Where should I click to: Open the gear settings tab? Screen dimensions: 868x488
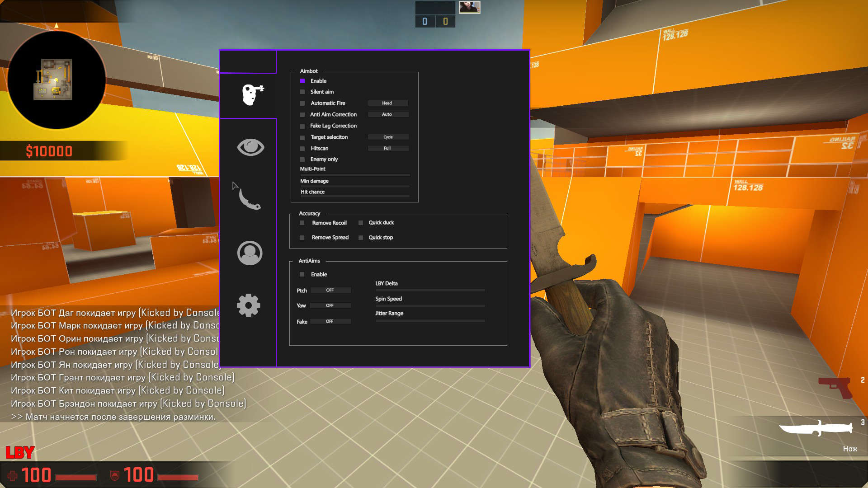tap(249, 305)
